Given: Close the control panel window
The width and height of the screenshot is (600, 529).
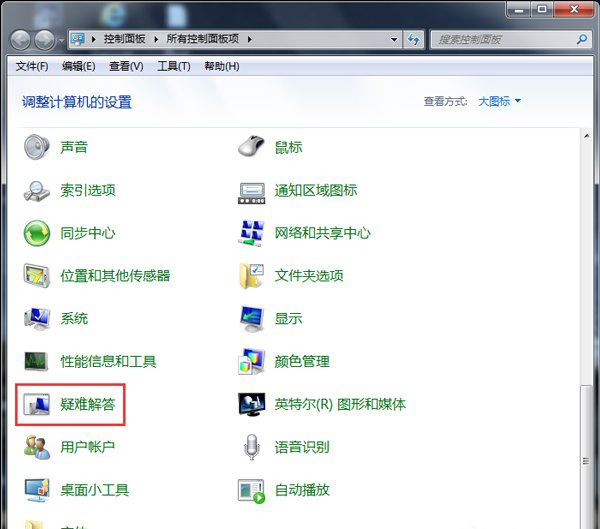Looking at the screenshot, I should click(x=574, y=9).
